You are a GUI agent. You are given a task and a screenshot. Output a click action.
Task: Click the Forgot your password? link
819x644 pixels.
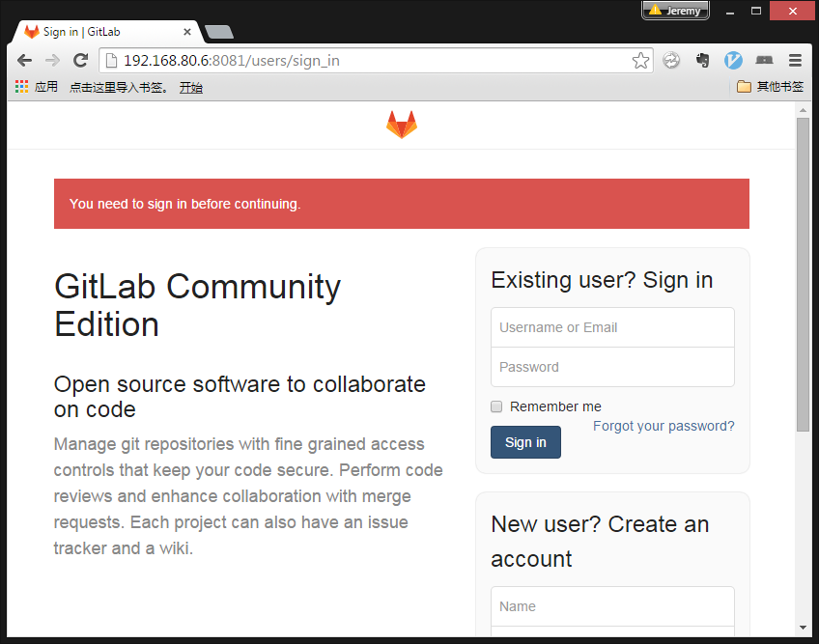point(664,426)
